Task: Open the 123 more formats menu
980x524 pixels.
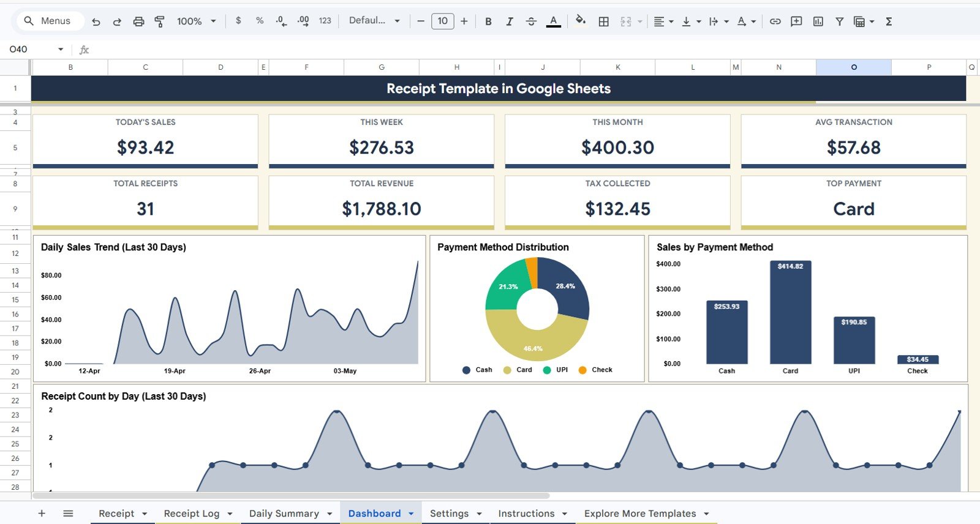Action: pos(325,21)
